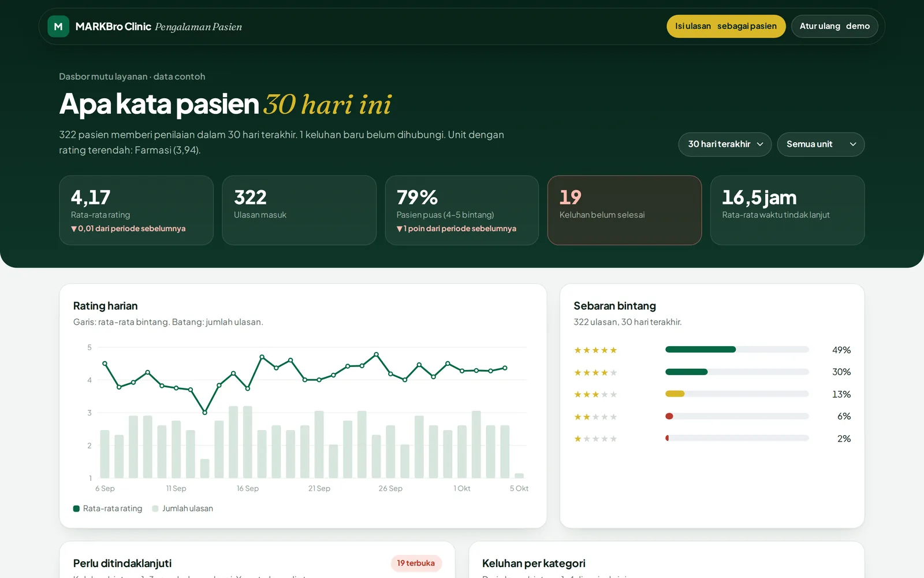Click the 2% one-star red bar

pyautogui.click(x=667, y=438)
